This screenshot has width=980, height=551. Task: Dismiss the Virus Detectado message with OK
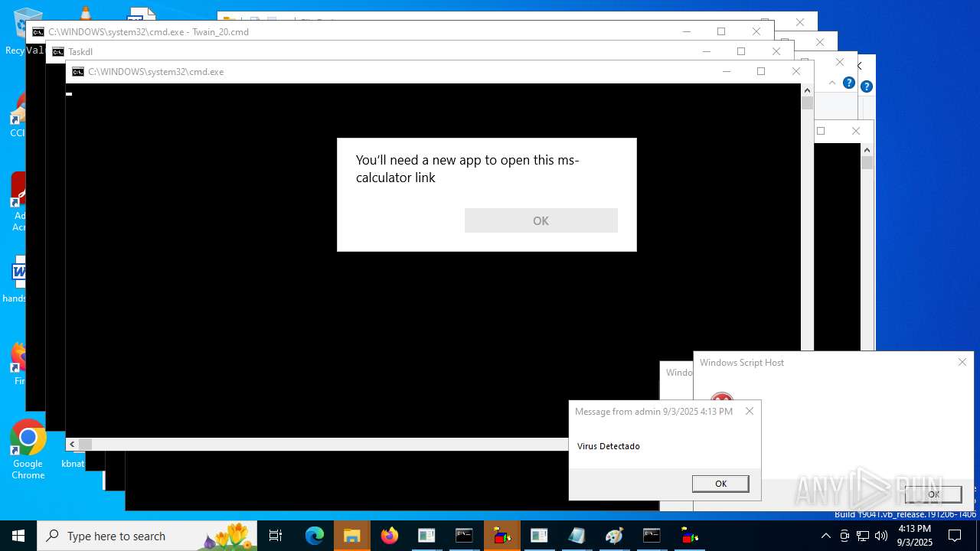click(720, 484)
